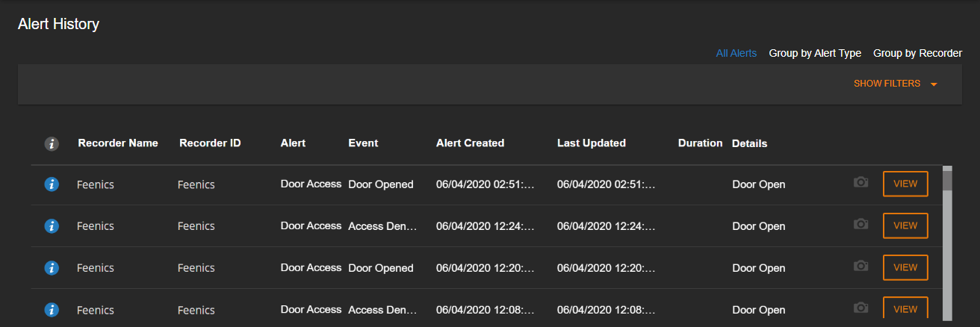Sort by Alert Created column header

(470, 143)
